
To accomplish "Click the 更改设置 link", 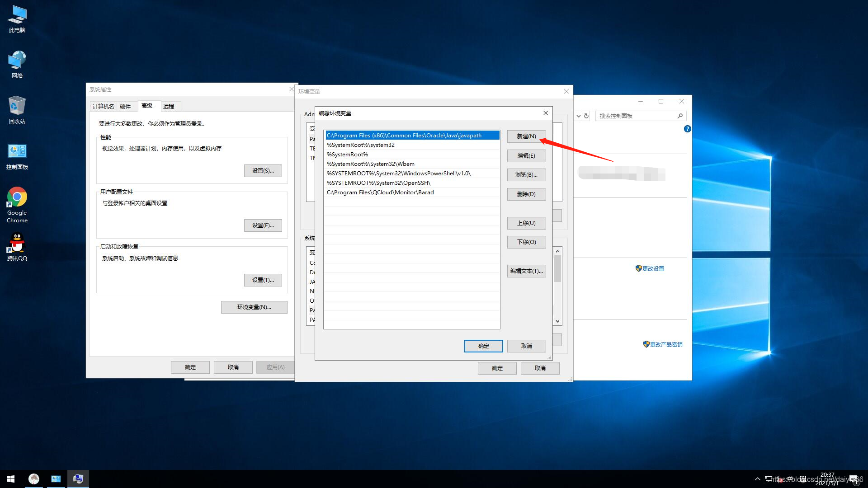I will pos(653,268).
